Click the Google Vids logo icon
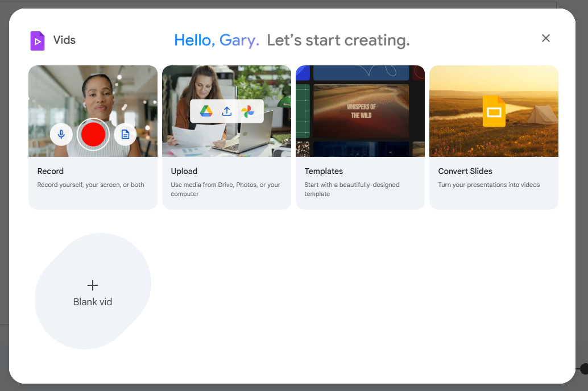The image size is (588, 391). pyautogui.click(x=38, y=40)
